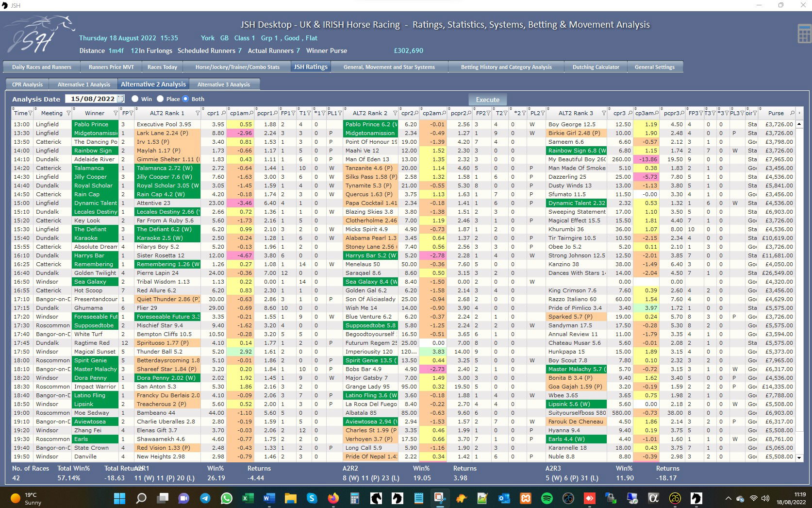This screenshot has width=812, height=508.
Task: Select the Harrys Bar 5.2 (W) cell
Action: [x=371, y=255]
